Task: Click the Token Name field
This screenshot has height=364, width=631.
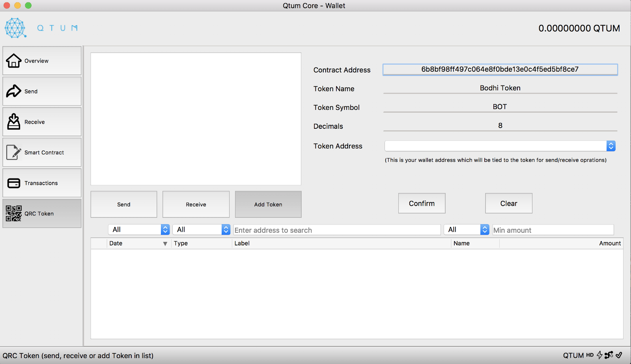Action: point(500,88)
